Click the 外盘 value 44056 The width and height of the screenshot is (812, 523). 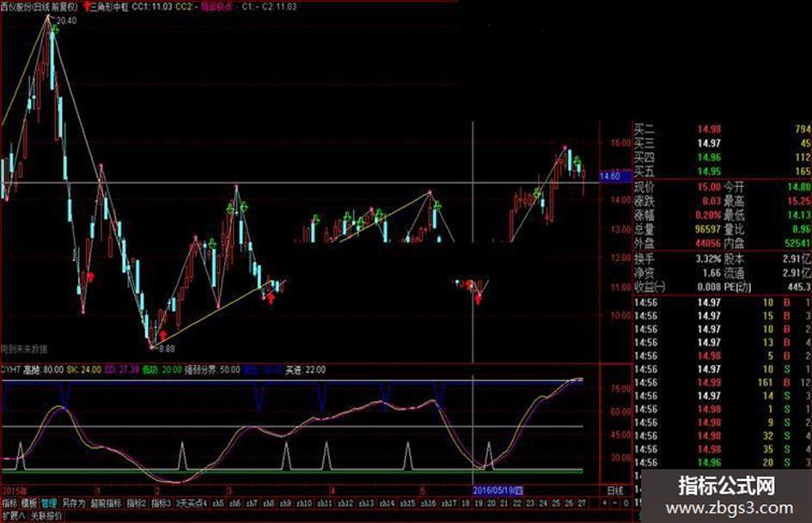707,243
